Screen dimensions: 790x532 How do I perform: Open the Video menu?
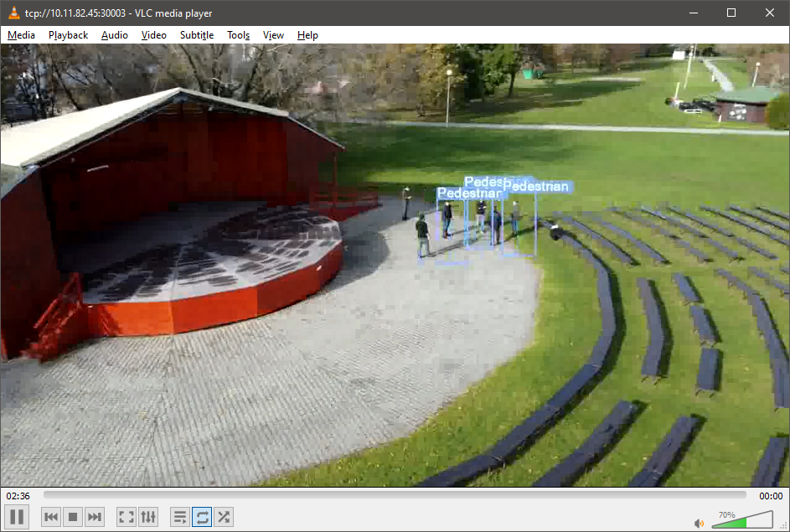click(153, 35)
